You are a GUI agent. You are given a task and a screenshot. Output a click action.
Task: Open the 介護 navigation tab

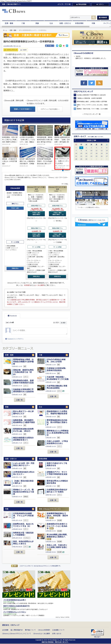pyautogui.click(x=23, y=23)
